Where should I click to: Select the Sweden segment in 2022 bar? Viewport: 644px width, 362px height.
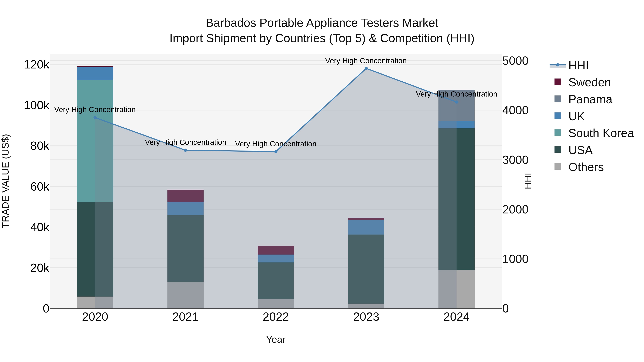276,250
